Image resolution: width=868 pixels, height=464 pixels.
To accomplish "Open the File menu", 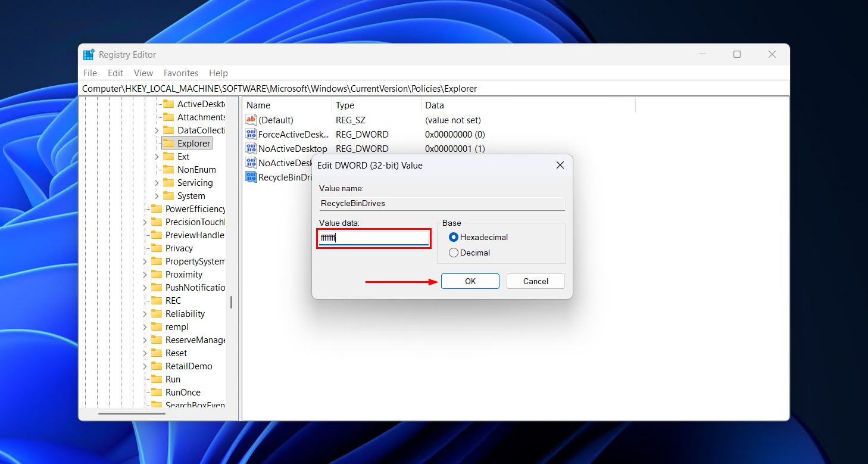I will [90, 73].
